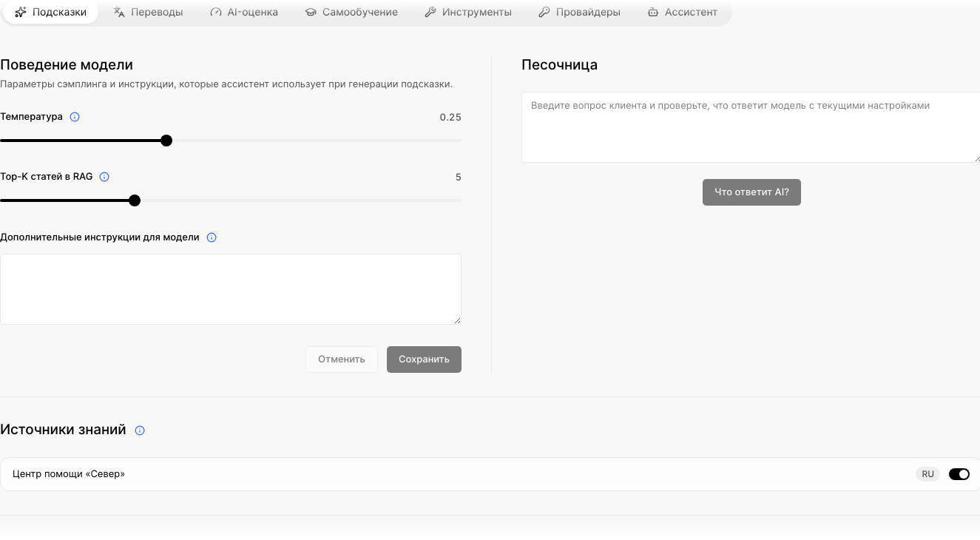Click into the Песочница question field
This screenshot has width=980, height=540.
coord(751,127)
